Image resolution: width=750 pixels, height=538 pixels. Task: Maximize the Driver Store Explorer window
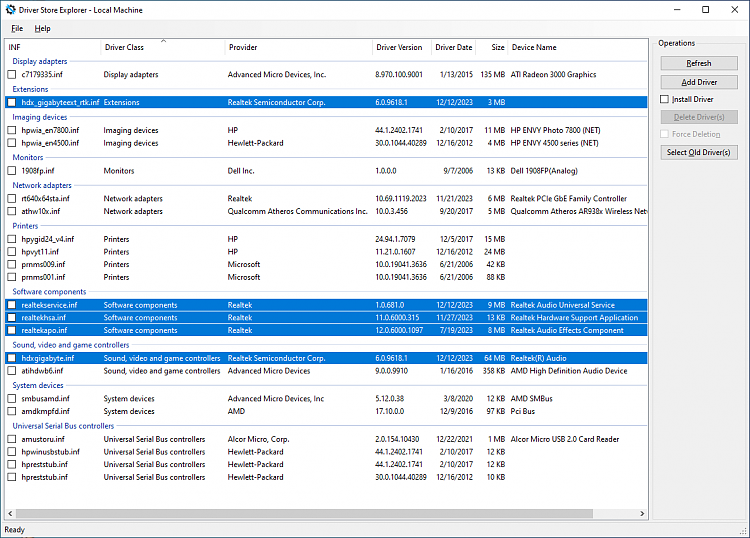click(x=706, y=10)
